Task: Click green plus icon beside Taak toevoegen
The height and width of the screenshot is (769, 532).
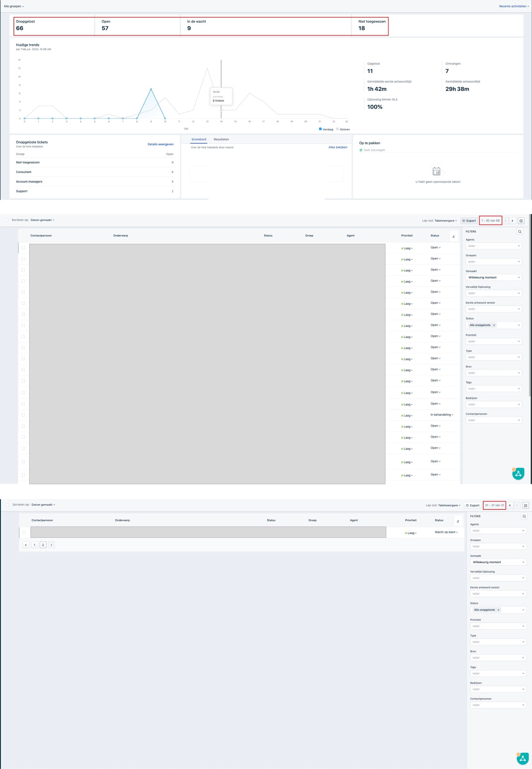Action: [x=361, y=150]
